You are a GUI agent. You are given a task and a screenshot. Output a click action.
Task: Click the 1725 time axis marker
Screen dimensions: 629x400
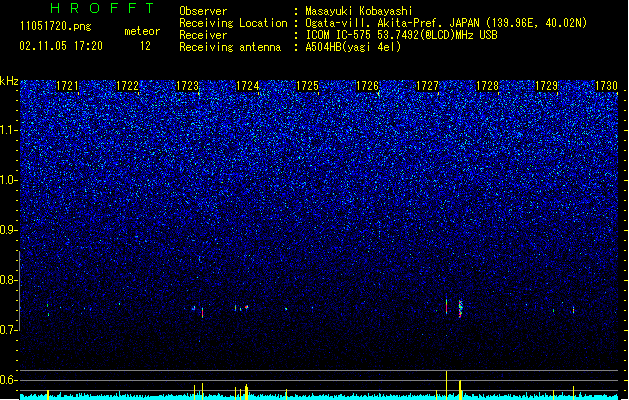(307, 86)
